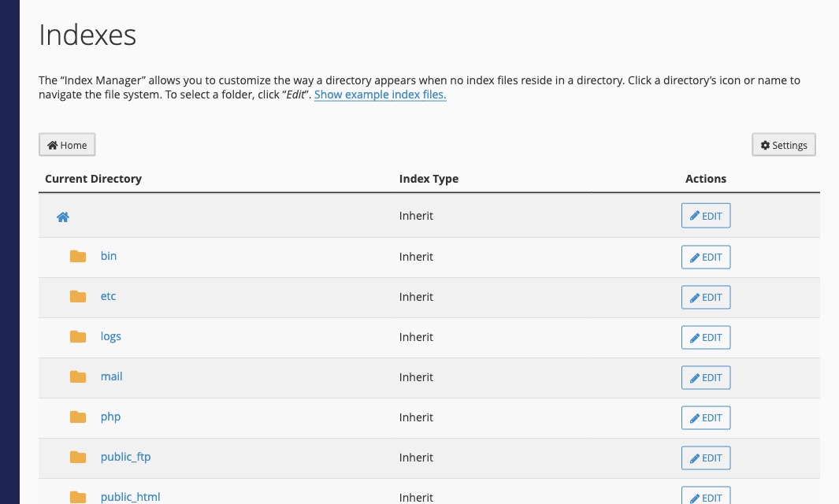Click the Home button above the table
This screenshot has width=839, height=504.
click(67, 145)
